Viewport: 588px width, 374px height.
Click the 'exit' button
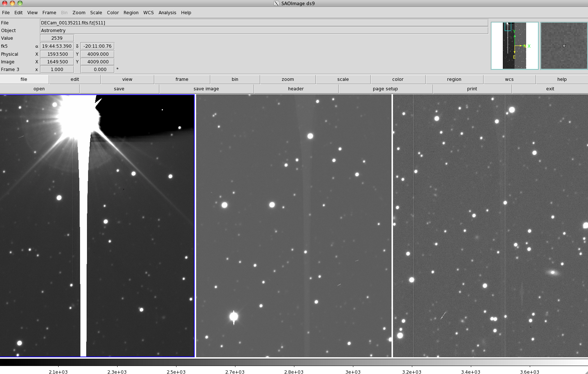[550, 89]
